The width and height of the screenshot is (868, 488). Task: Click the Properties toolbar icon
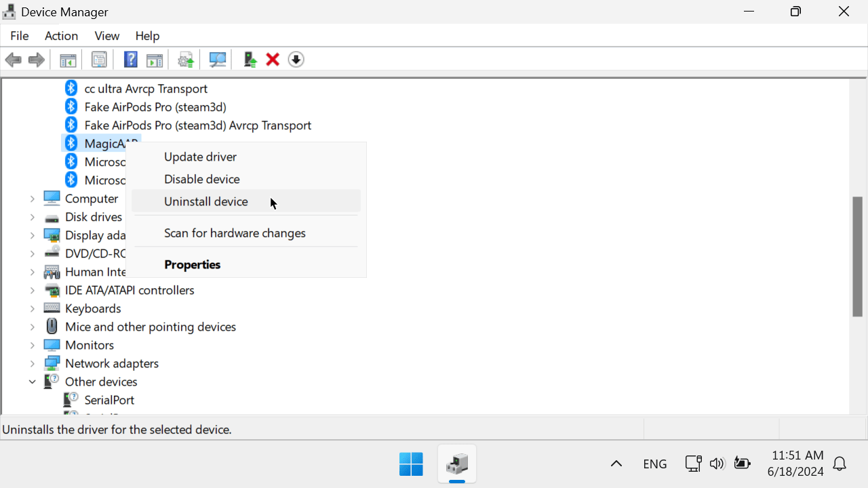click(99, 60)
